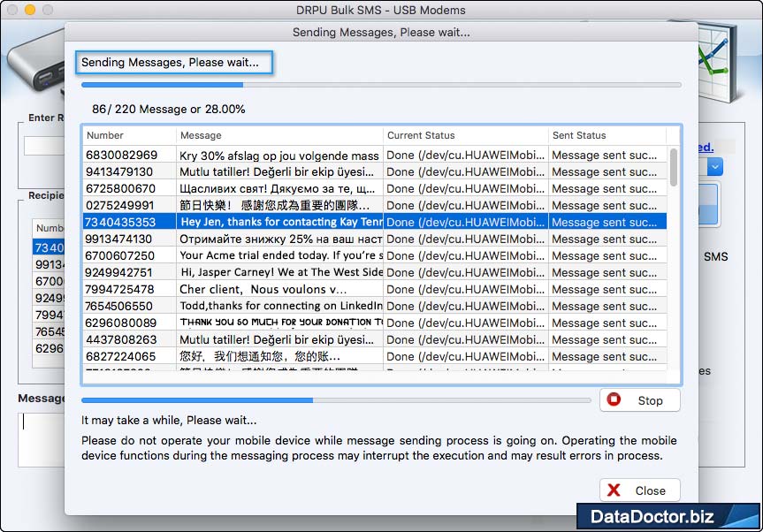The image size is (763, 532).
Task: Click message 'Hey Jen, thanks for contacting Kay'
Action: point(281,222)
